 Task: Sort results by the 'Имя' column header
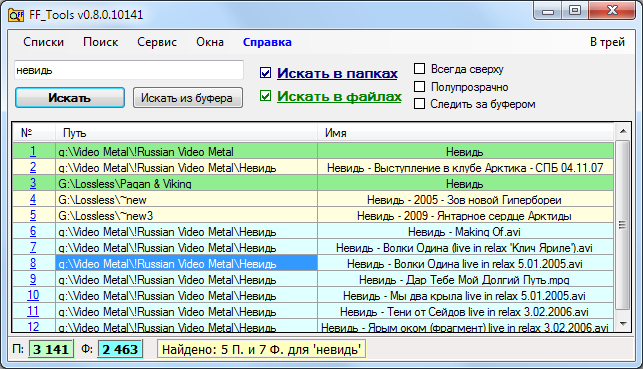[465, 133]
